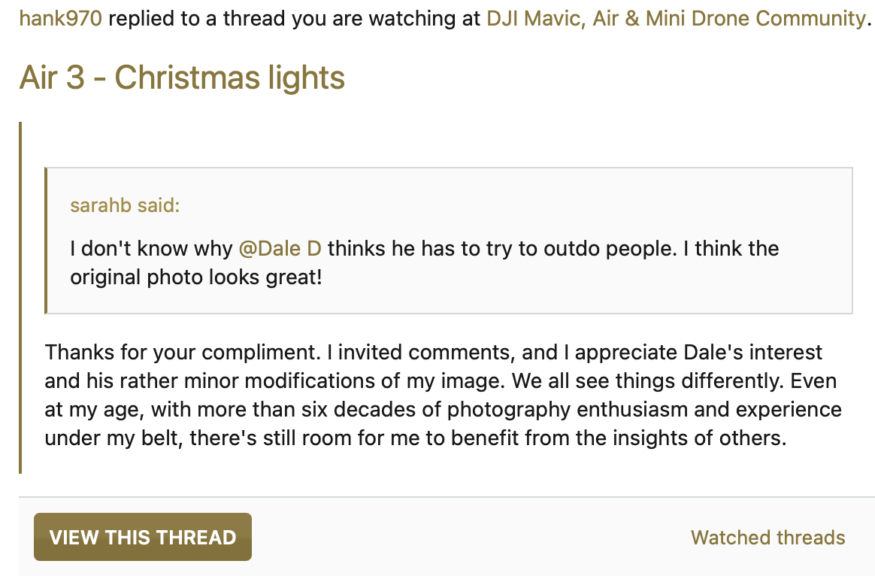
Task: Click the "sarahb said:" quote attribution
Action: click(x=125, y=205)
